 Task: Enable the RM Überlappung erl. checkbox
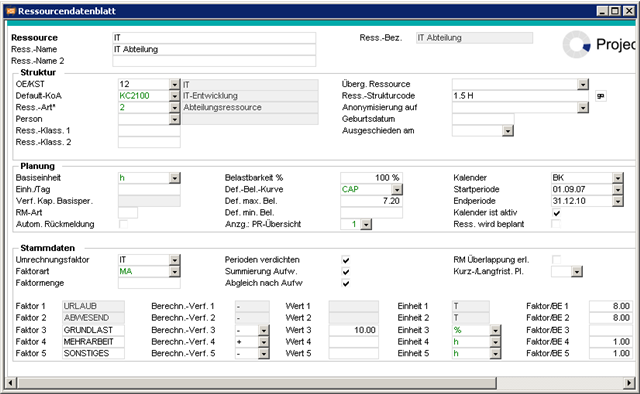pyautogui.click(x=556, y=260)
